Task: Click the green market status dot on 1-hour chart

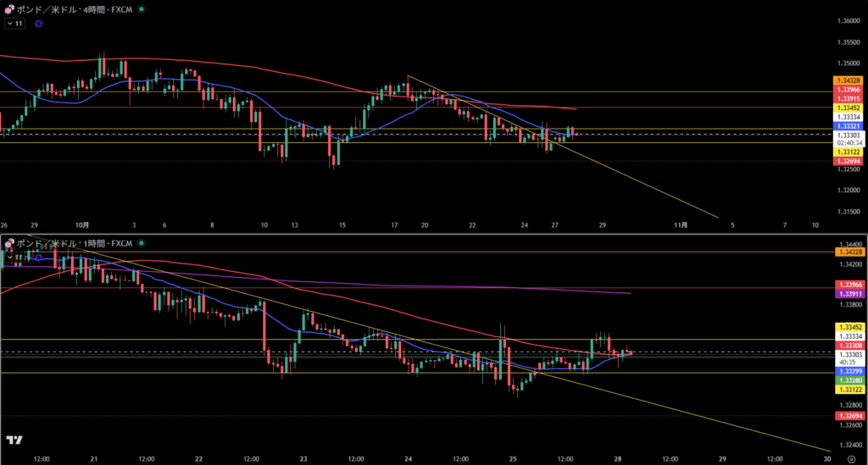Action: tap(141, 243)
